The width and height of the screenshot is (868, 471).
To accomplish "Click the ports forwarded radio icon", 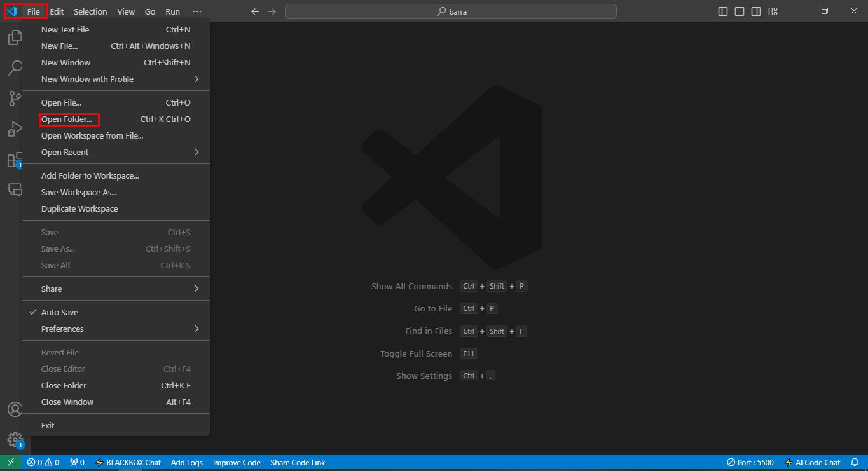I will [77, 463].
